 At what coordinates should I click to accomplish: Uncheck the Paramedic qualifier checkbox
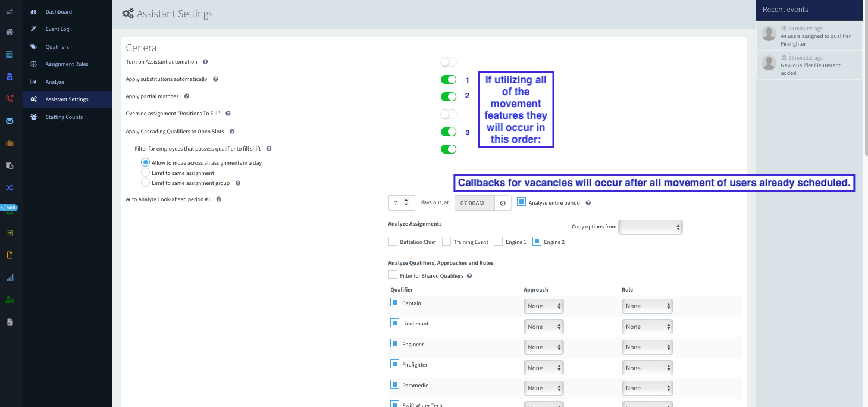tap(394, 384)
